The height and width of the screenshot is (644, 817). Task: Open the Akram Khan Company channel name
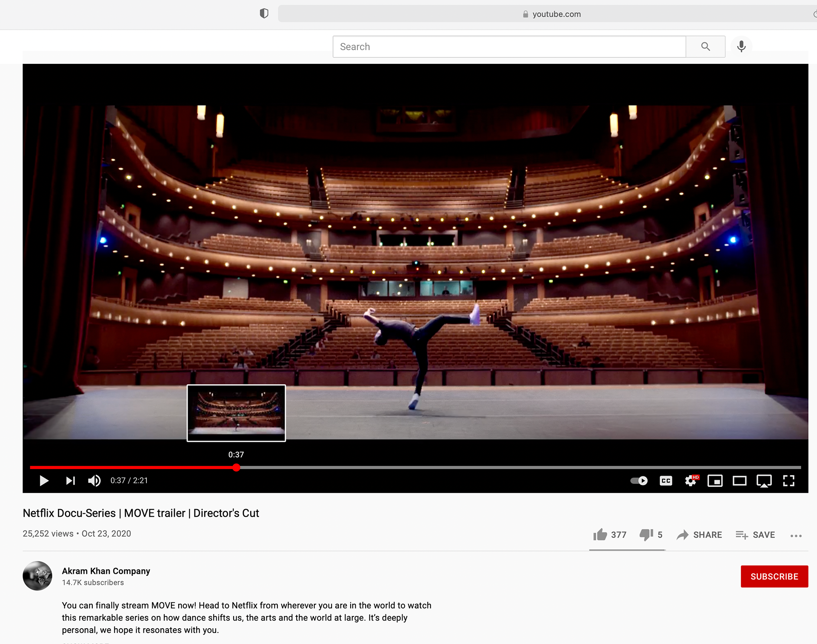(106, 571)
